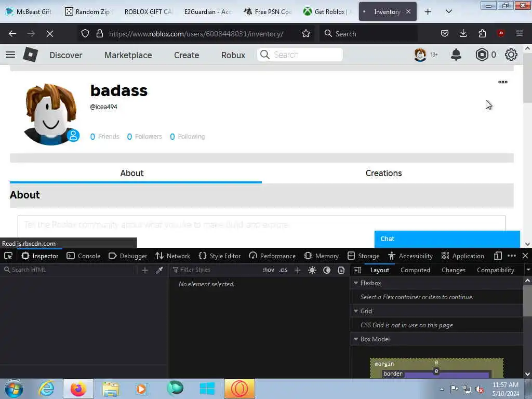Switch to the Console tab
532x399 pixels.
point(84,256)
